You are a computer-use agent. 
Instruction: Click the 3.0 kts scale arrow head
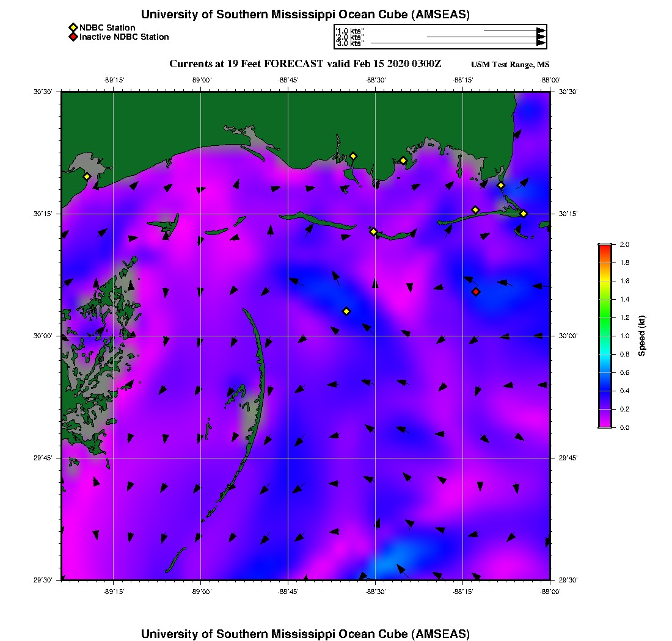(x=541, y=43)
